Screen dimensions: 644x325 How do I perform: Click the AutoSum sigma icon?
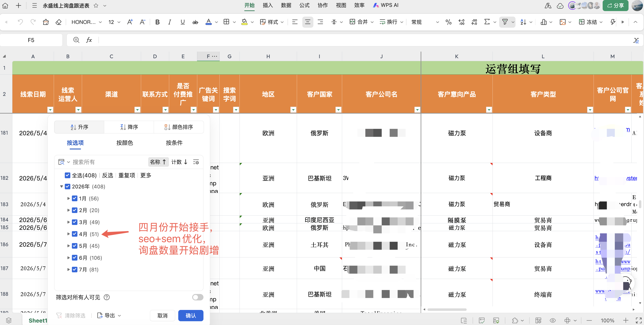[x=487, y=22]
